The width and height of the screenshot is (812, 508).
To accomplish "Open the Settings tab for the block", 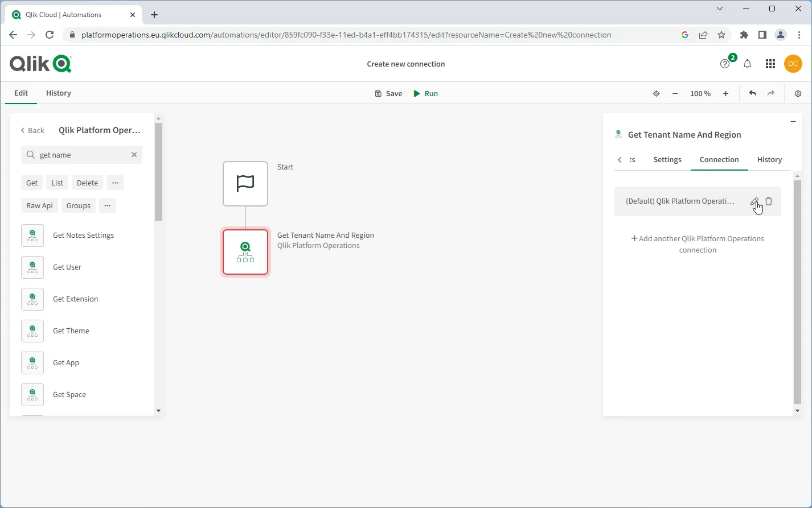I will click(x=667, y=160).
